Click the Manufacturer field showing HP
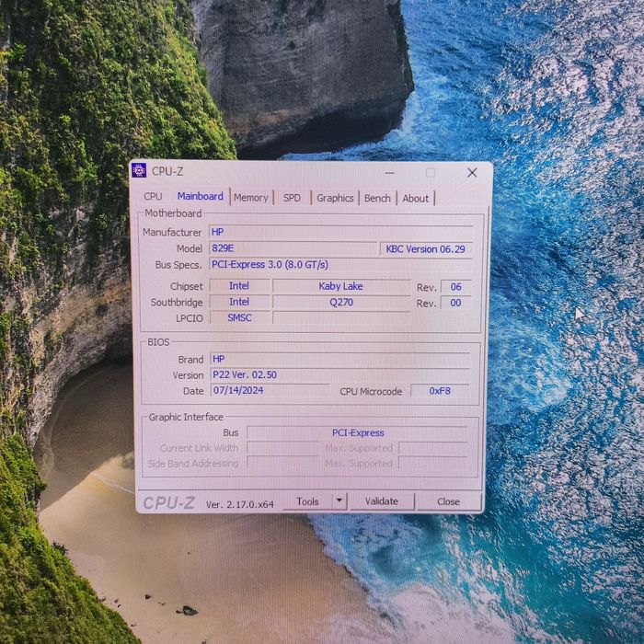The width and height of the screenshot is (644, 644). 340,232
